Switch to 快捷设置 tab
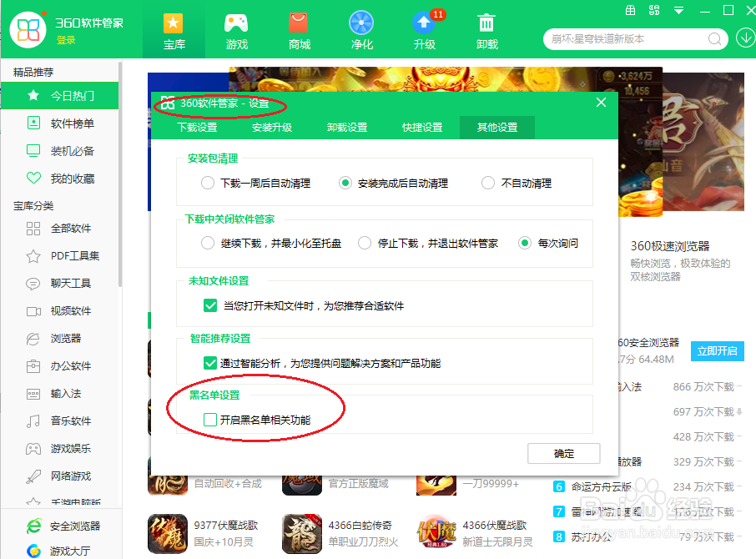Image resolution: width=756 pixels, height=559 pixels. (422, 127)
